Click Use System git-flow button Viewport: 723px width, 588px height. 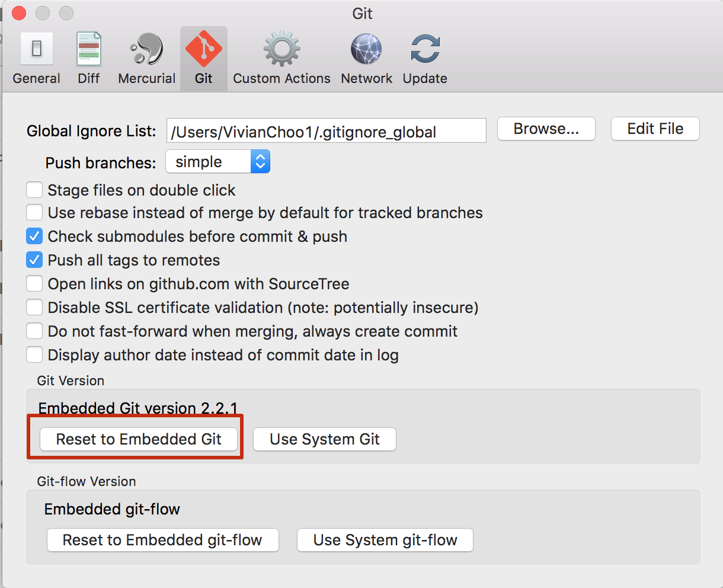coord(385,540)
